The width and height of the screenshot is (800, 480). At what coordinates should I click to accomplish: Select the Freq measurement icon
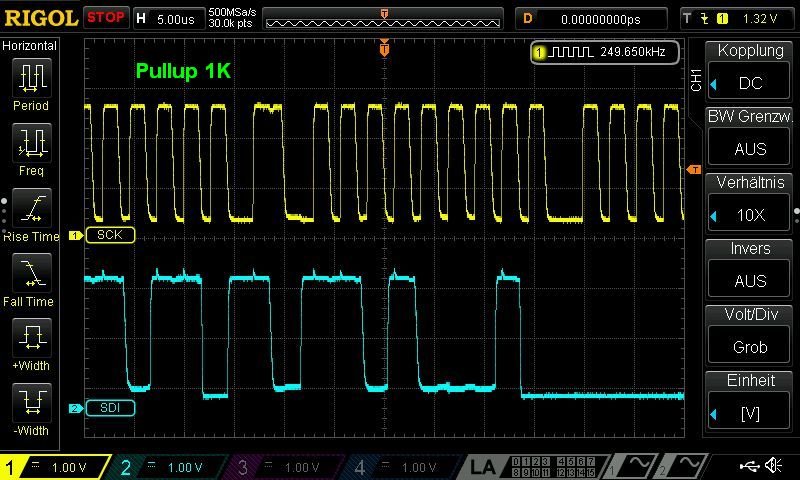(x=31, y=143)
